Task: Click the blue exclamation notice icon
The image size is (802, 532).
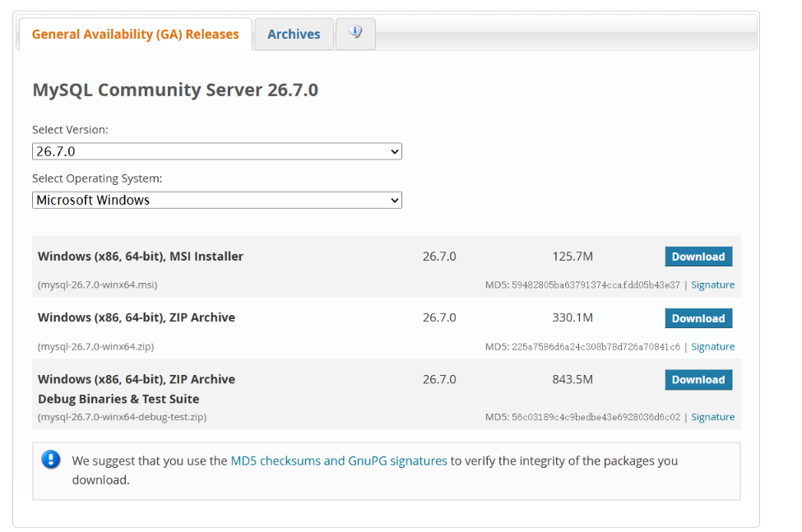Action: coord(51,460)
